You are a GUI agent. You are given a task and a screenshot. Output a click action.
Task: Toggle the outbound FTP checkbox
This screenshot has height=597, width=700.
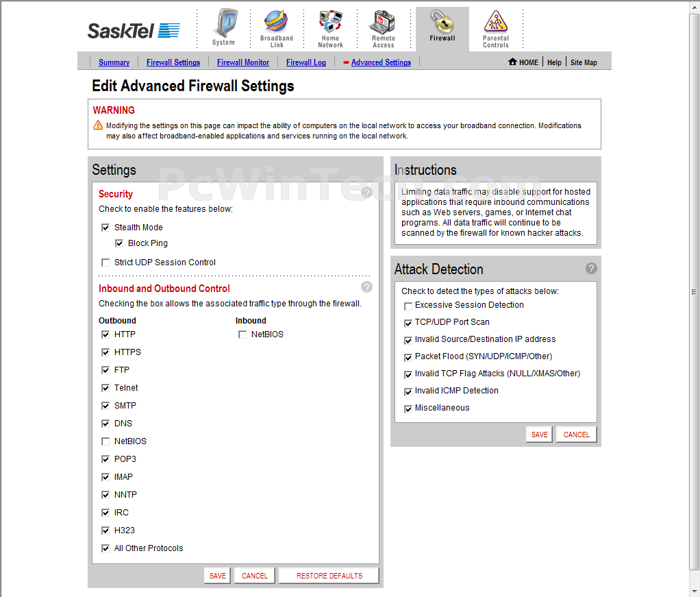point(105,370)
